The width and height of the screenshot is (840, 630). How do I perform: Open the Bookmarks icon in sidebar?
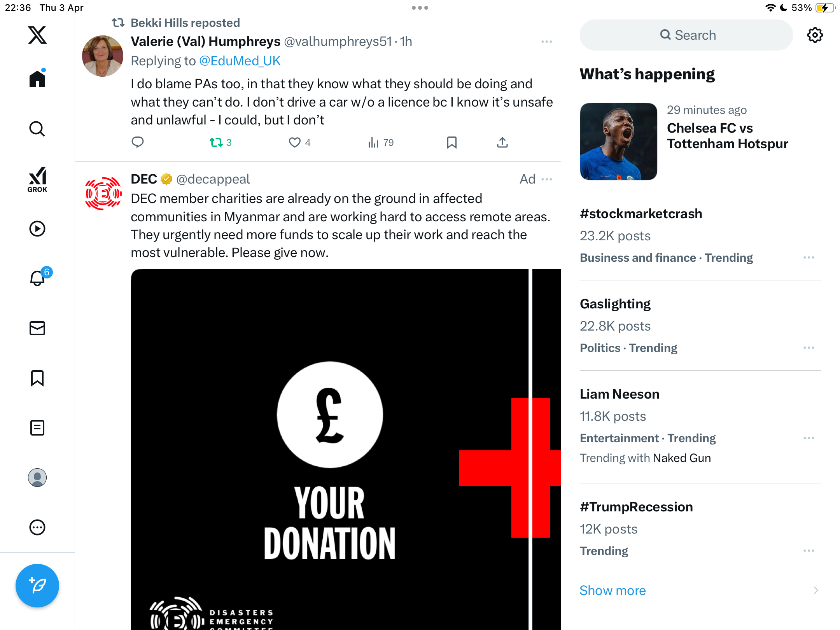(x=37, y=378)
